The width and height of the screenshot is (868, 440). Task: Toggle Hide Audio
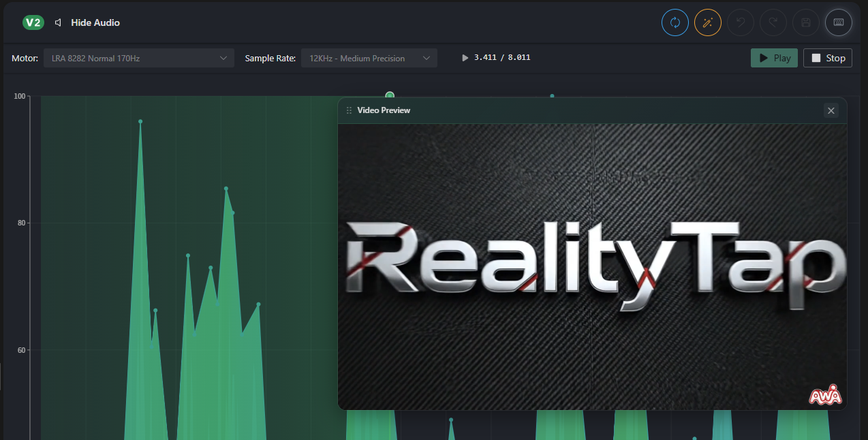point(87,22)
